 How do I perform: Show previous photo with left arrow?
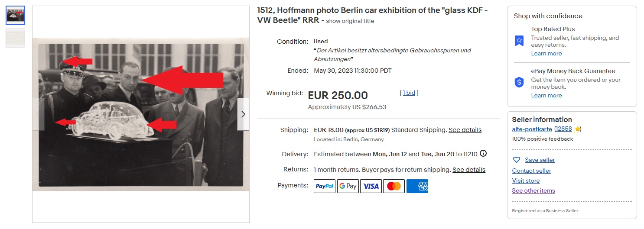pyautogui.click(x=39, y=114)
